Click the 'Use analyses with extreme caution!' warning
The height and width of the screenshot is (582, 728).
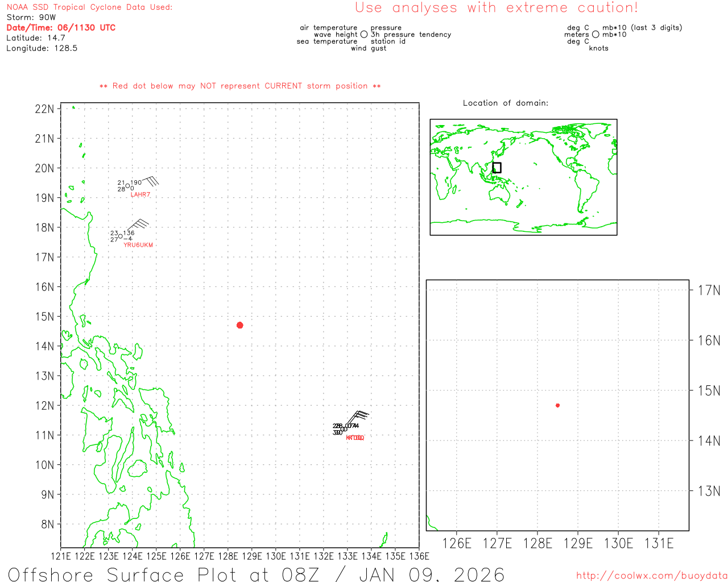pyautogui.click(x=496, y=8)
